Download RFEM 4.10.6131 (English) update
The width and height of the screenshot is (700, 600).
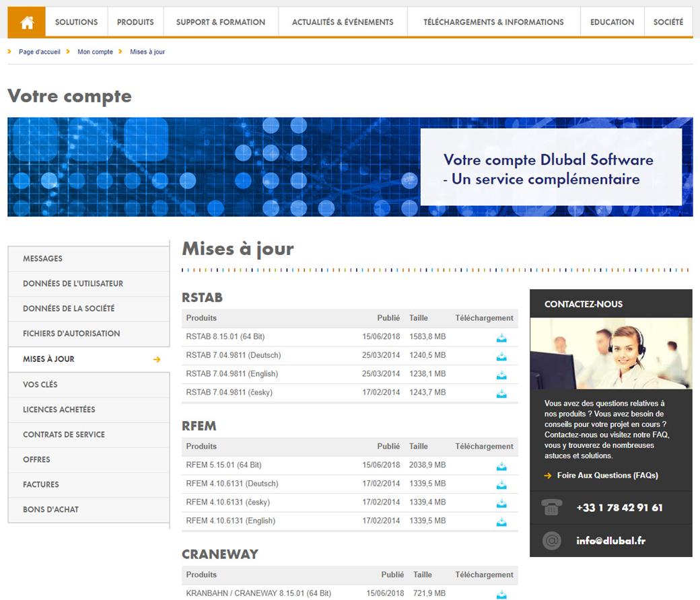click(501, 521)
